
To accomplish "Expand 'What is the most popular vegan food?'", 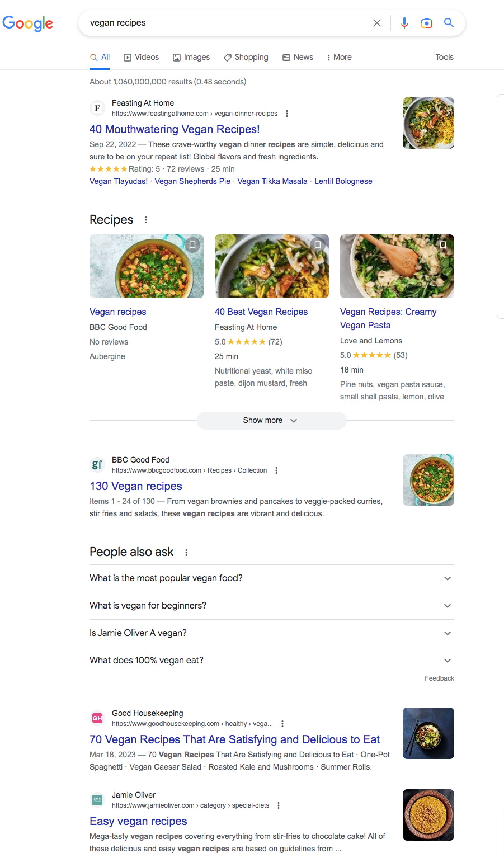I will pos(271,578).
